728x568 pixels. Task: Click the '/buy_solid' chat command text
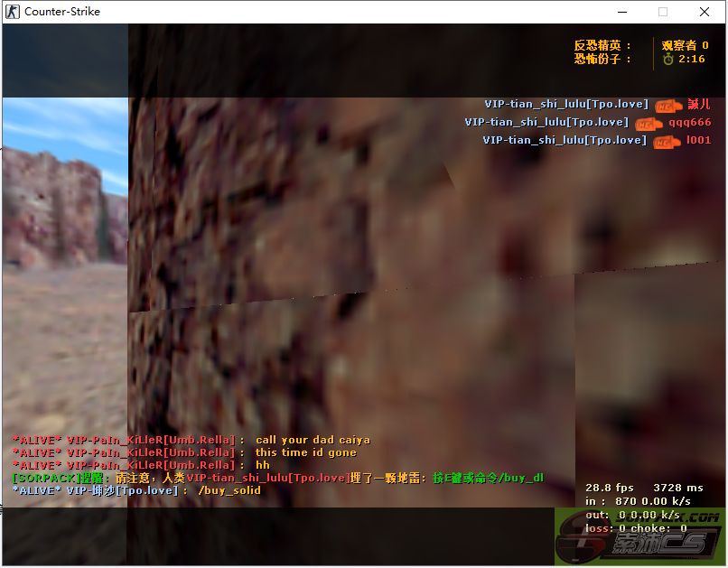tap(229, 490)
